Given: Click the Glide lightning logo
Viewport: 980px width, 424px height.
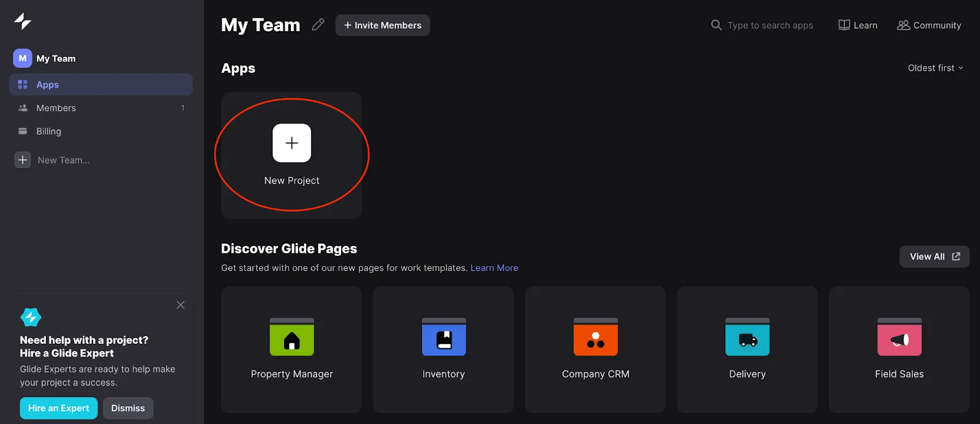Looking at the screenshot, I should [23, 21].
